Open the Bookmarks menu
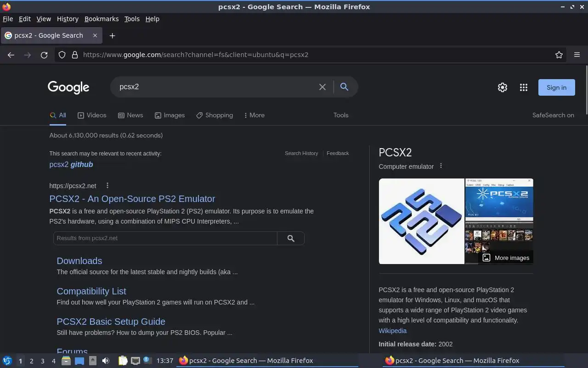This screenshot has width=588, height=368. pos(102,19)
